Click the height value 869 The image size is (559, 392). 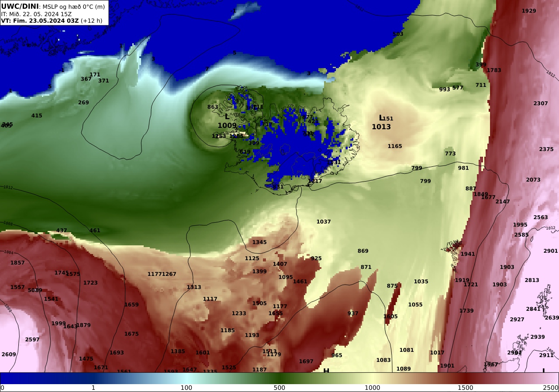[x=363, y=251]
